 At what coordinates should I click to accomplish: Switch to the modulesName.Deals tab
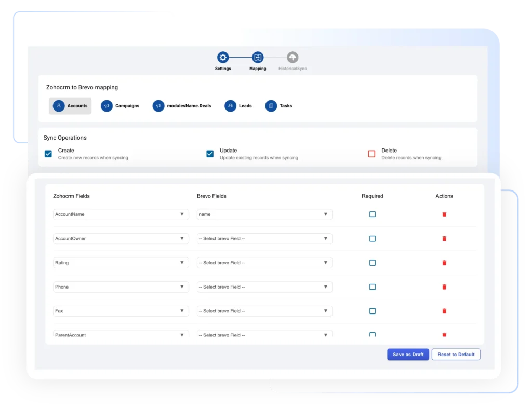182,106
